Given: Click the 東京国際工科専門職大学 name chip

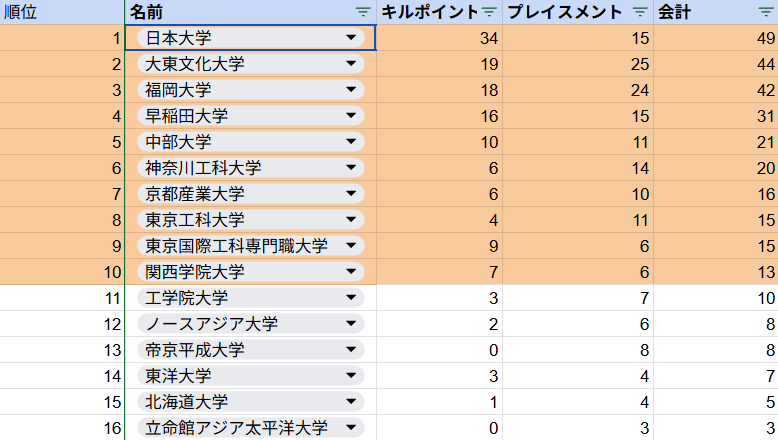Looking at the screenshot, I should point(251,246).
